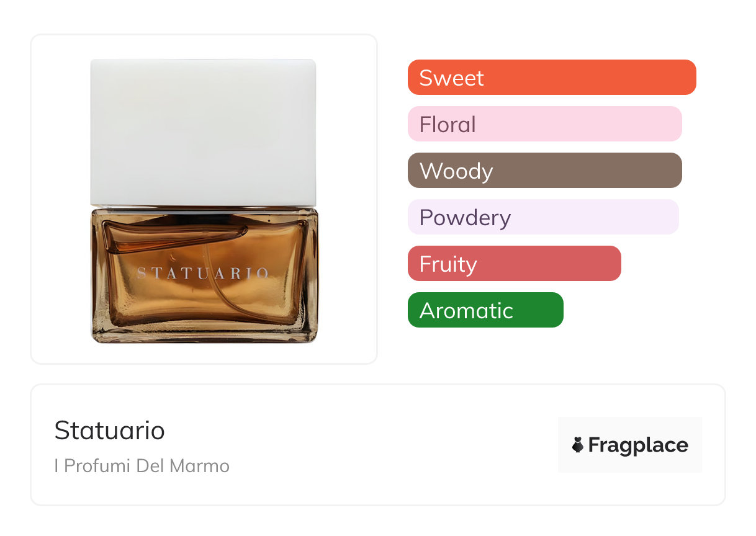Open the I Profumi Del Marmo brand link
Screen dimensions: 756x536
(x=142, y=466)
